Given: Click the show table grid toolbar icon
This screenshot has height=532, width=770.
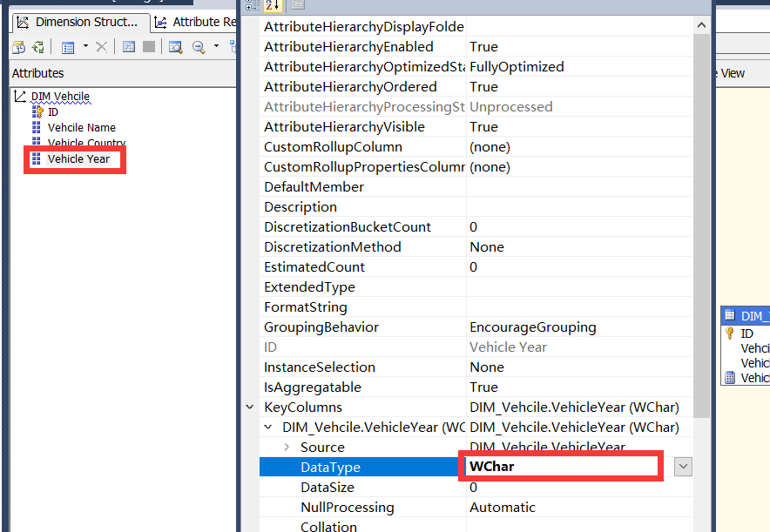Looking at the screenshot, I should click(x=129, y=47).
